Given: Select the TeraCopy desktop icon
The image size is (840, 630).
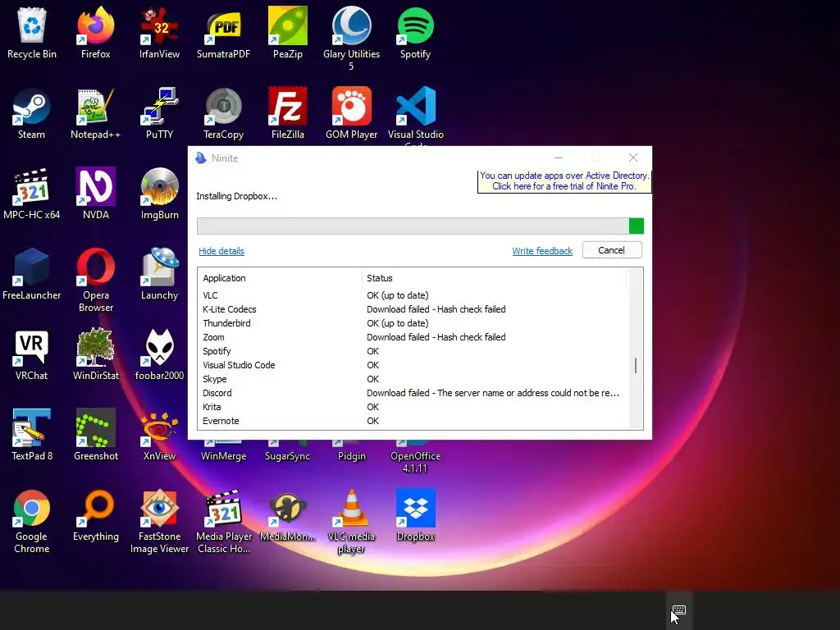Looking at the screenshot, I should 223,106.
